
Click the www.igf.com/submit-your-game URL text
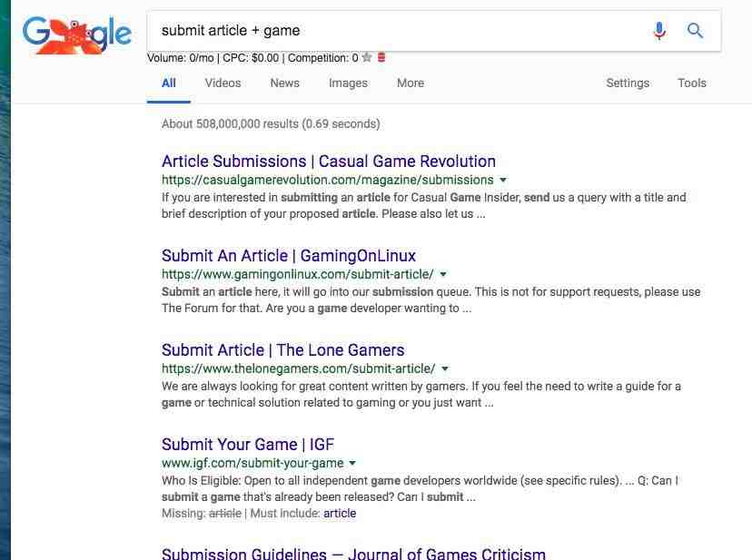(252, 463)
